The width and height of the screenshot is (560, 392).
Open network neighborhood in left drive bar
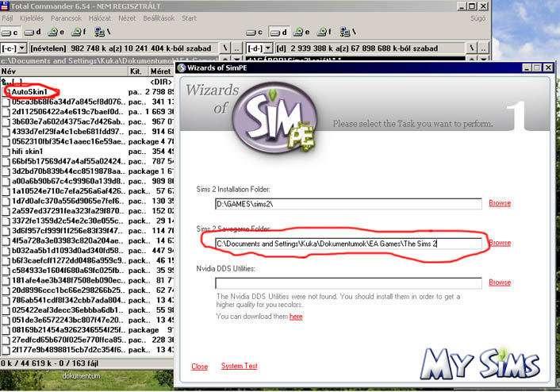tap(102, 33)
